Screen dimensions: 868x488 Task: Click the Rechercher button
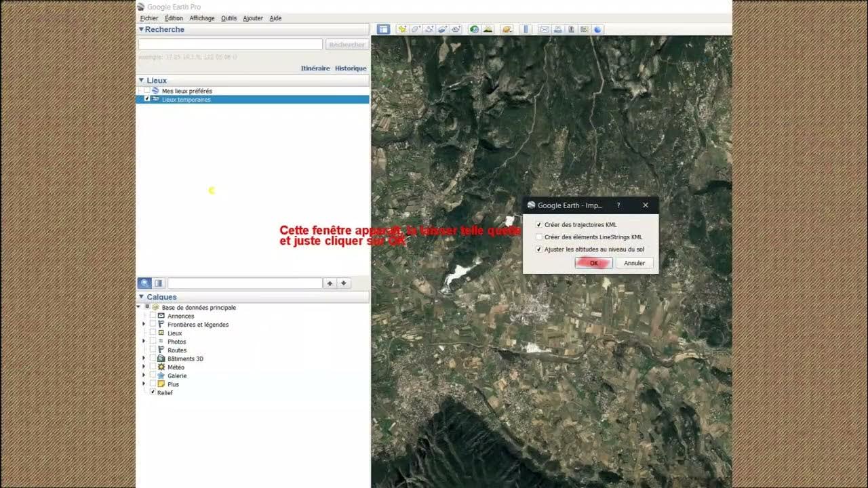click(347, 44)
